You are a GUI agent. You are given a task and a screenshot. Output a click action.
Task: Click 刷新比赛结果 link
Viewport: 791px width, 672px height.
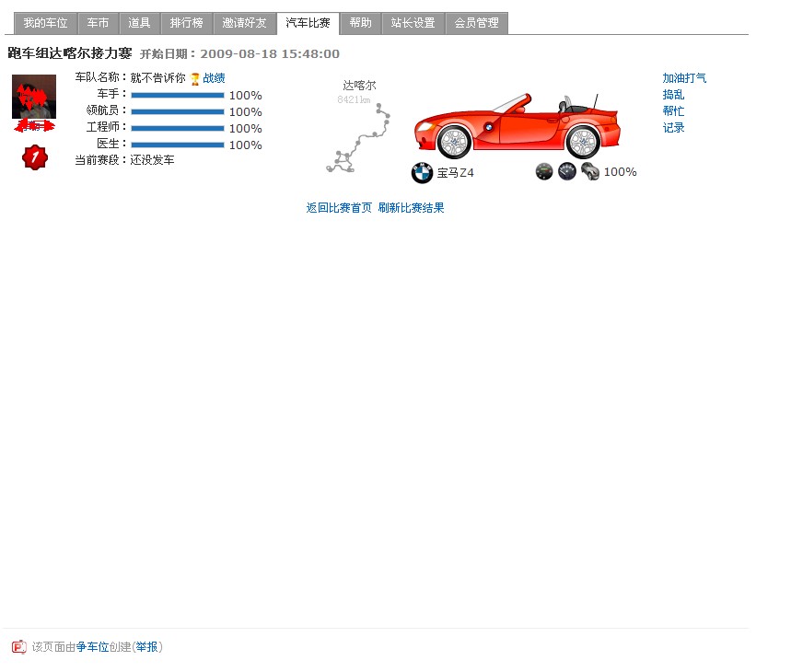[x=411, y=208]
